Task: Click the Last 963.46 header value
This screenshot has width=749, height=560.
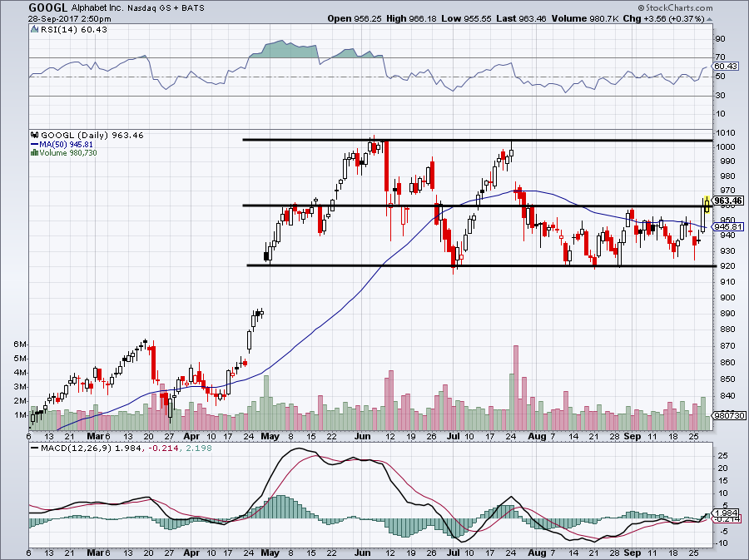Action: [x=521, y=18]
